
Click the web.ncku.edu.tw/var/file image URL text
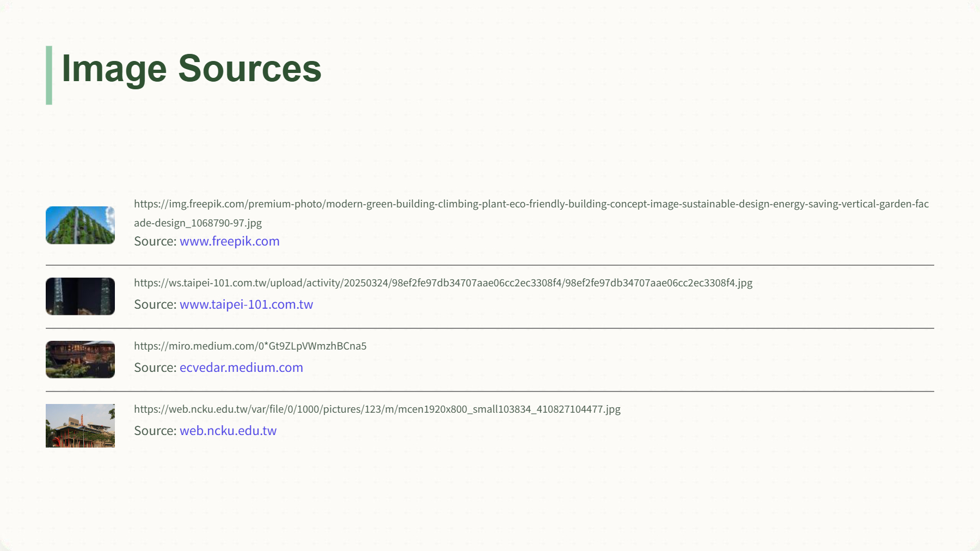click(x=377, y=409)
